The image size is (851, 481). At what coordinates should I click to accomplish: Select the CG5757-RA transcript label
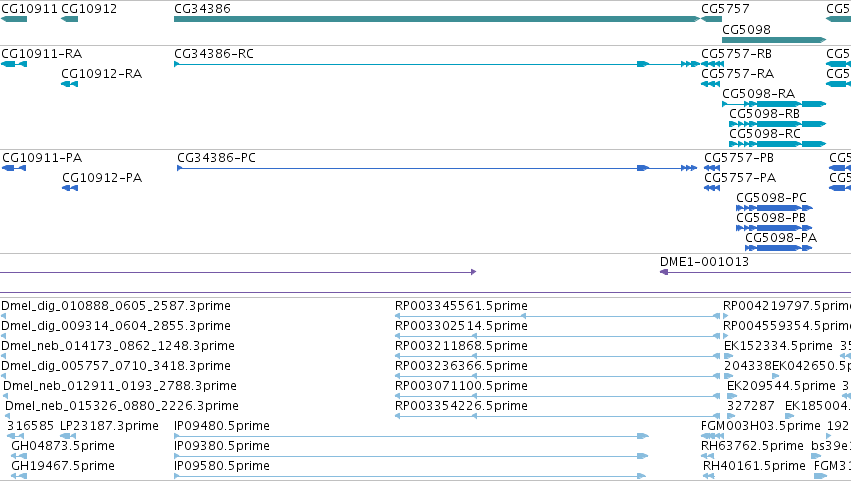738,74
